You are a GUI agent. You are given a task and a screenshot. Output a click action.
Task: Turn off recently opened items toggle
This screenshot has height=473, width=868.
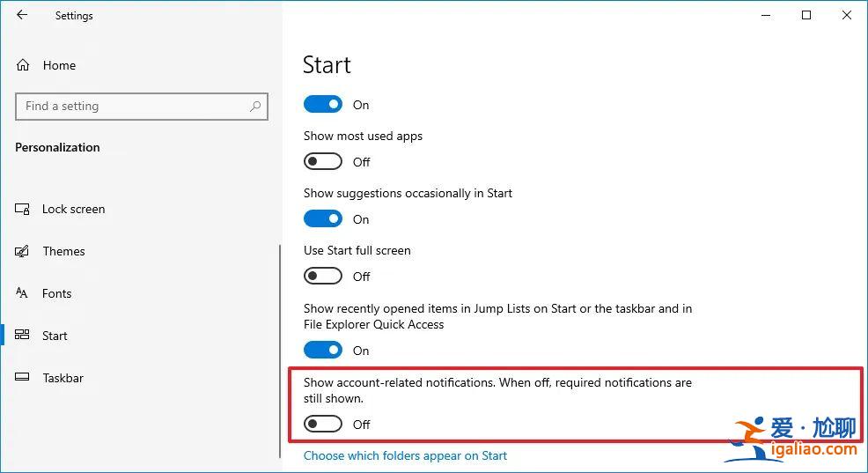click(322, 351)
